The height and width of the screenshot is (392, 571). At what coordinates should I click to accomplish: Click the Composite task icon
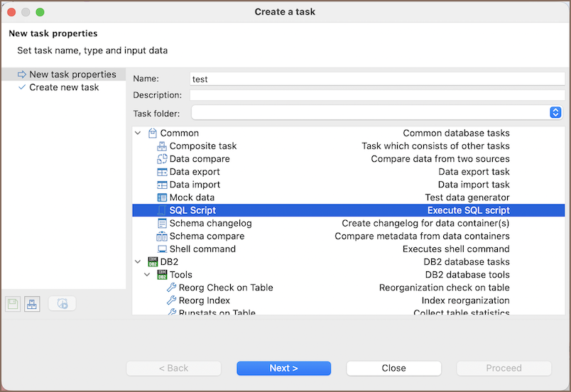[x=162, y=146]
